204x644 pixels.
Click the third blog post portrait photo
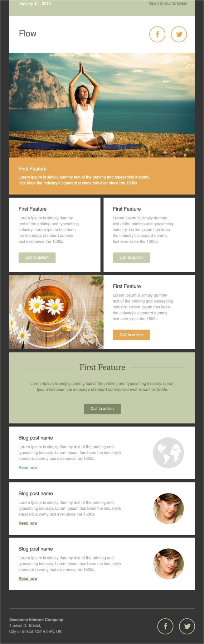[169, 564]
